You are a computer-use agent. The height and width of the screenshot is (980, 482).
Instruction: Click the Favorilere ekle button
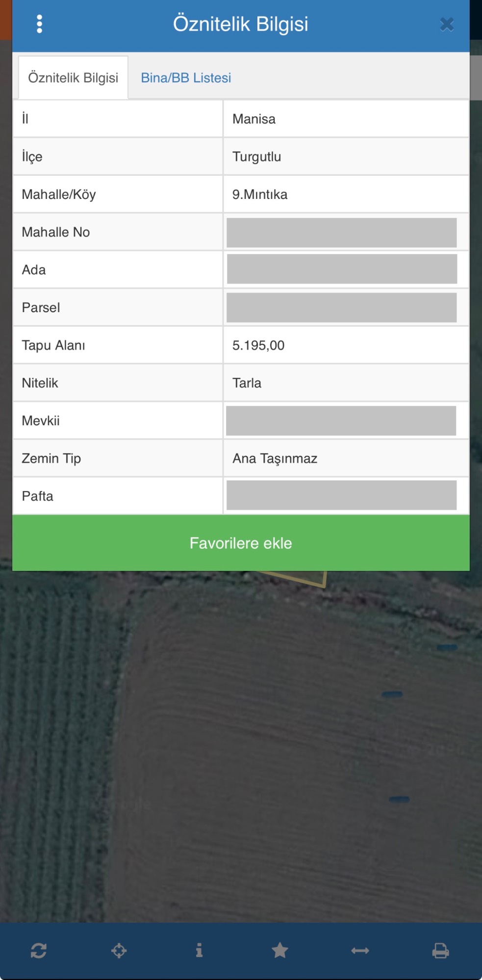[x=241, y=543]
